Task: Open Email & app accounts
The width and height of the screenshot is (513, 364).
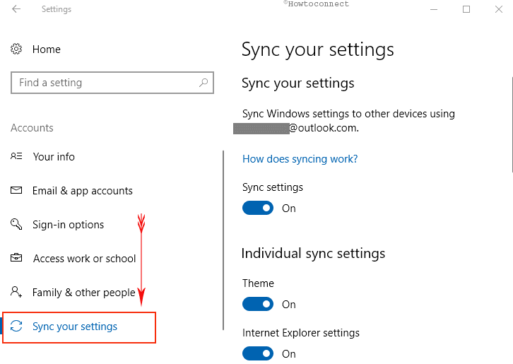Action: pos(82,191)
